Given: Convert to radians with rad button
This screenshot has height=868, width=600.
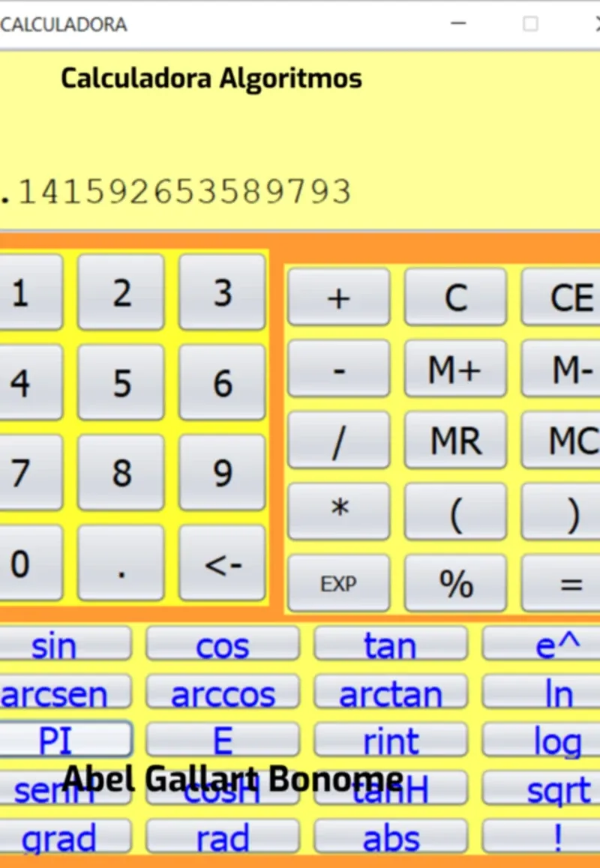Looking at the screenshot, I should 223,837.
